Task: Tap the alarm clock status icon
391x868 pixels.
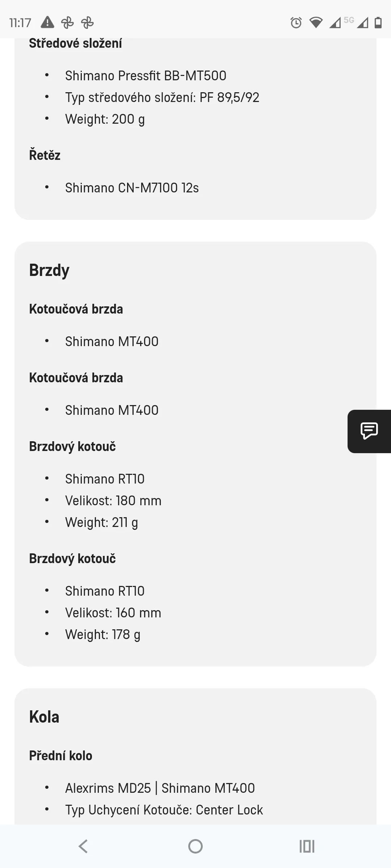Action: [296, 23]
